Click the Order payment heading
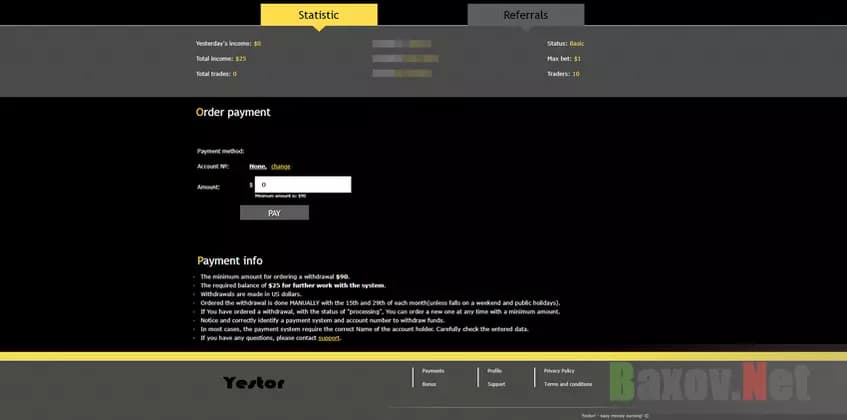 (233, 113)
